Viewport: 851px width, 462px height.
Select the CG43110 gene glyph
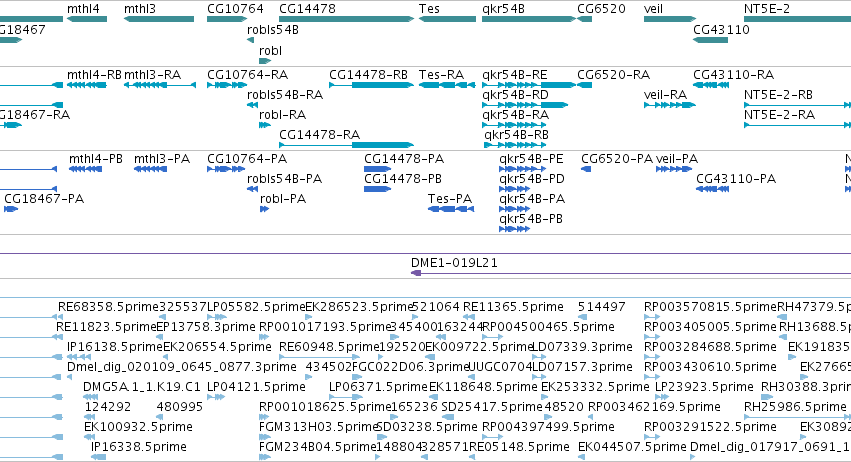(x=710, y=40)
